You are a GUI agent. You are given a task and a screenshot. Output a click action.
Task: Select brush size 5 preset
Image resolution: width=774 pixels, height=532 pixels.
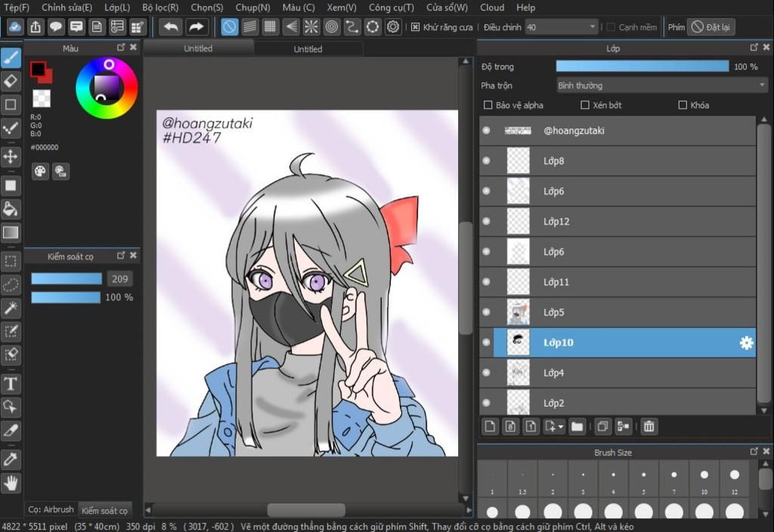pyautogui.click(x=644, y=480)
